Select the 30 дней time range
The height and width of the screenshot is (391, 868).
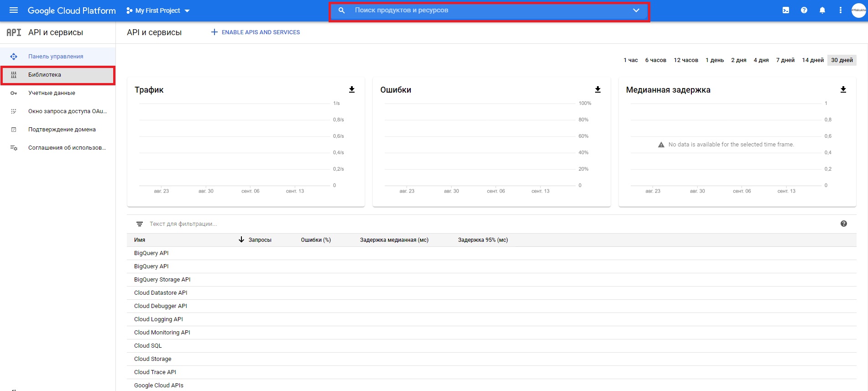click(x=842, y=60)
